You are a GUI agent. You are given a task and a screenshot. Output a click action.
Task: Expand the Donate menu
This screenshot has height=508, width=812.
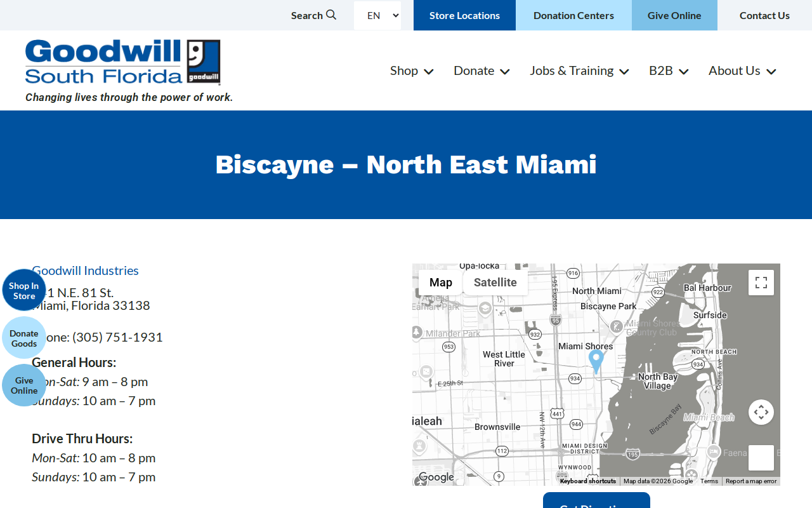pos(481,70)
